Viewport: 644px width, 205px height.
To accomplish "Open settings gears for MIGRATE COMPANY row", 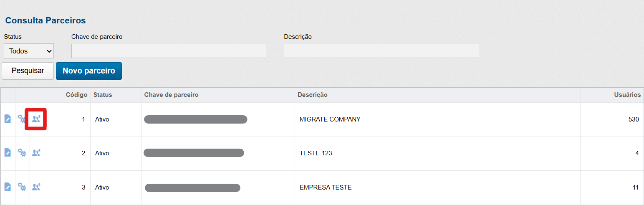I will click(22, 119).
